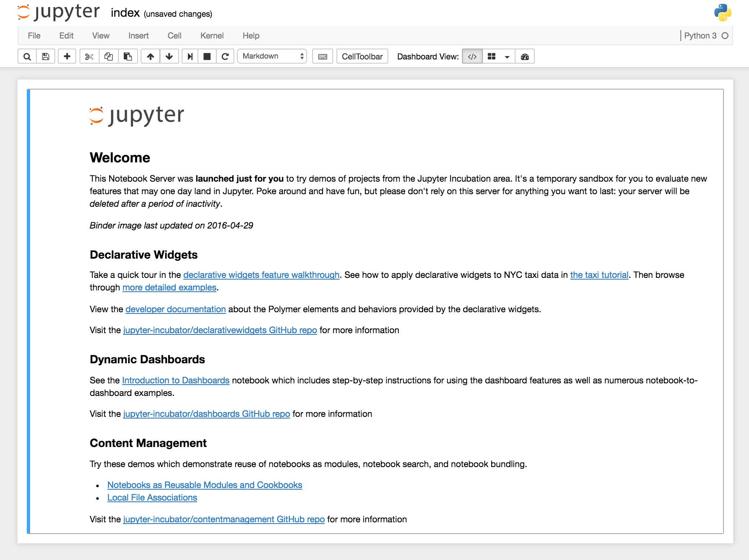Click the CellToolbar button

click(x=362, y=56)
